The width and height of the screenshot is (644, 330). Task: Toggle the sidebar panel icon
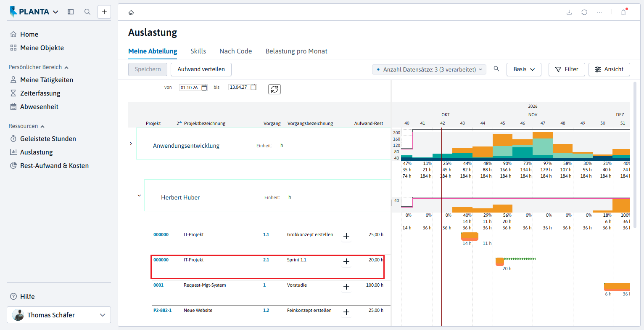pos(71,12)
